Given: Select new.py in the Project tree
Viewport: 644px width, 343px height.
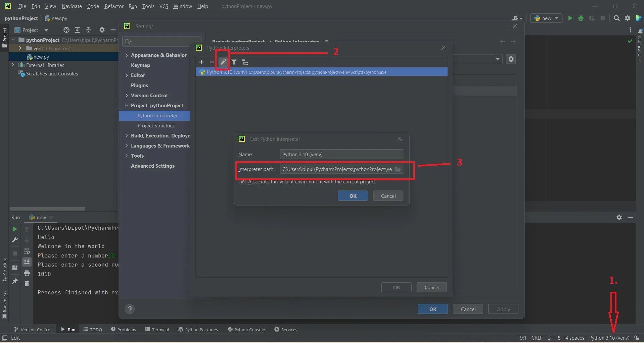Looking at the screenshot, I should tap(41, 57).
